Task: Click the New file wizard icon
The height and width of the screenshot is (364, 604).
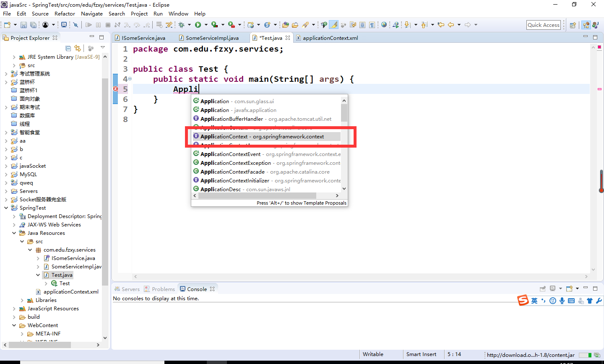Action: tap(7, 25)
